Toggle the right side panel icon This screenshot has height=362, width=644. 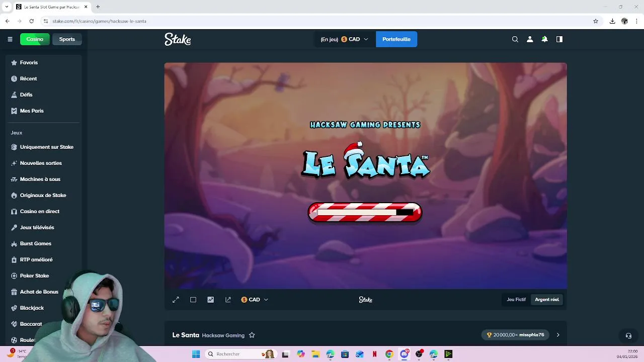pyautogui.click(x=559, y=39)
